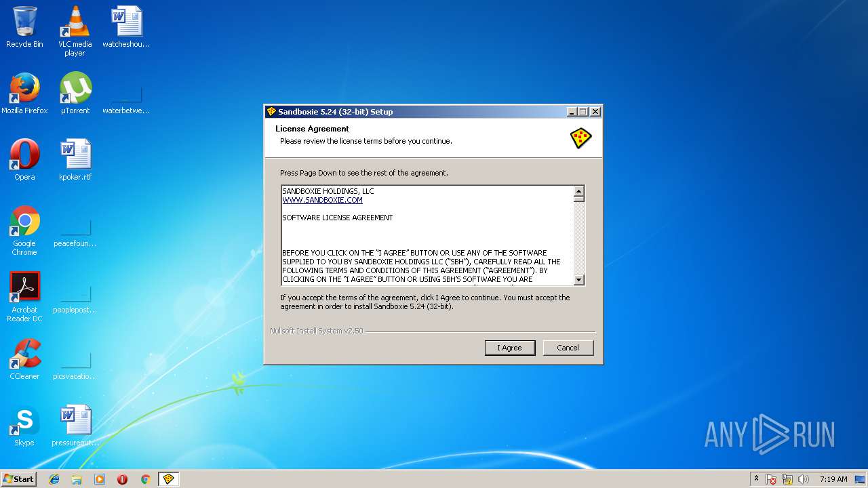Click the "SOFTWARE LICENSE AGREEMENT" text line
The image size is (868, 488).
coord(338,218)
